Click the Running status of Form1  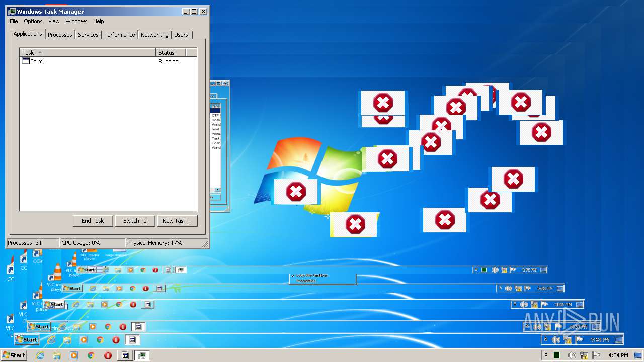(169, 61)
